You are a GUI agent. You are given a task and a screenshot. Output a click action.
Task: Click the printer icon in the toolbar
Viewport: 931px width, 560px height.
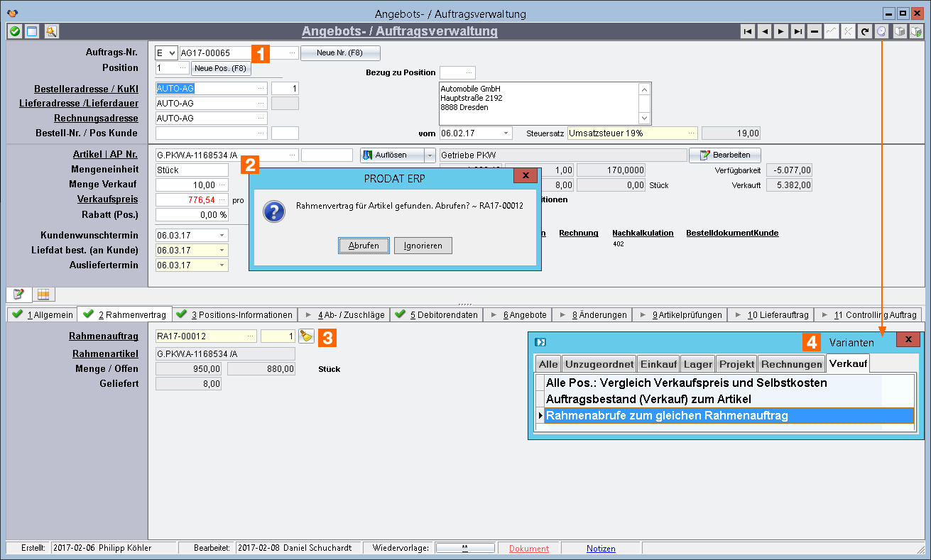coord(899,31)
